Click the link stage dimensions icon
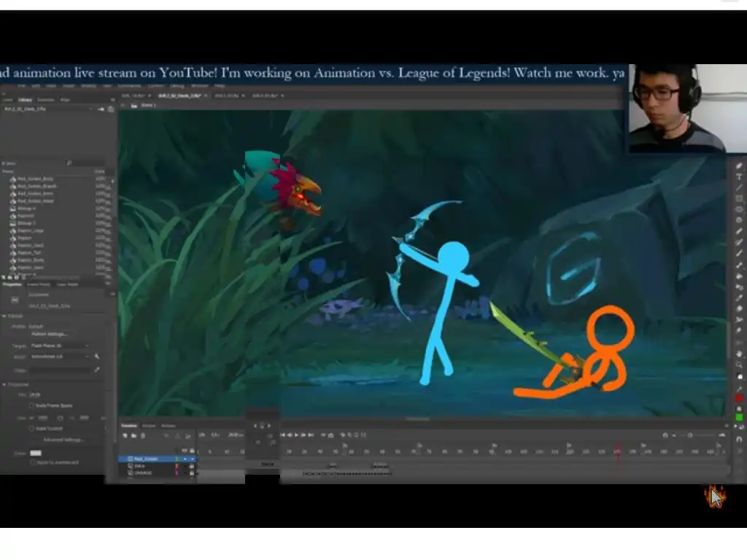747x560 pixels. pos(60,418)
